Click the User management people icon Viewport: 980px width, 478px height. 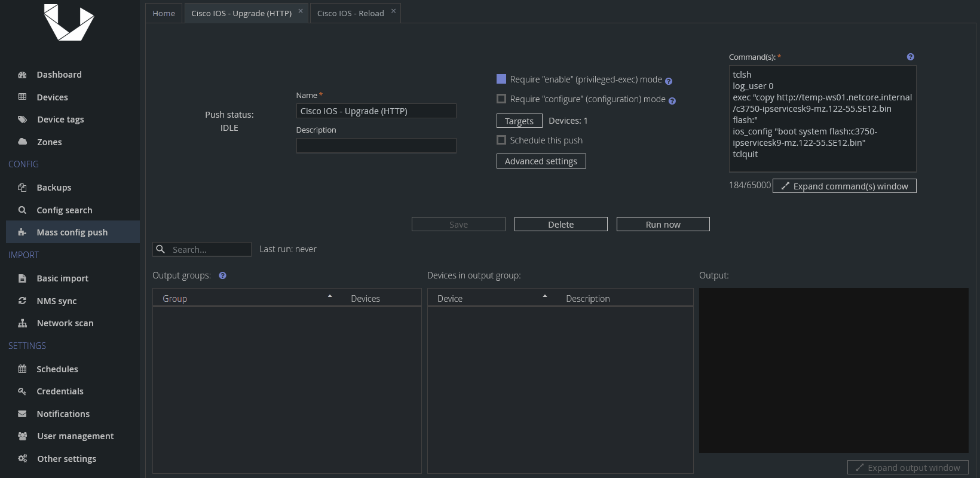click(22, 436)
